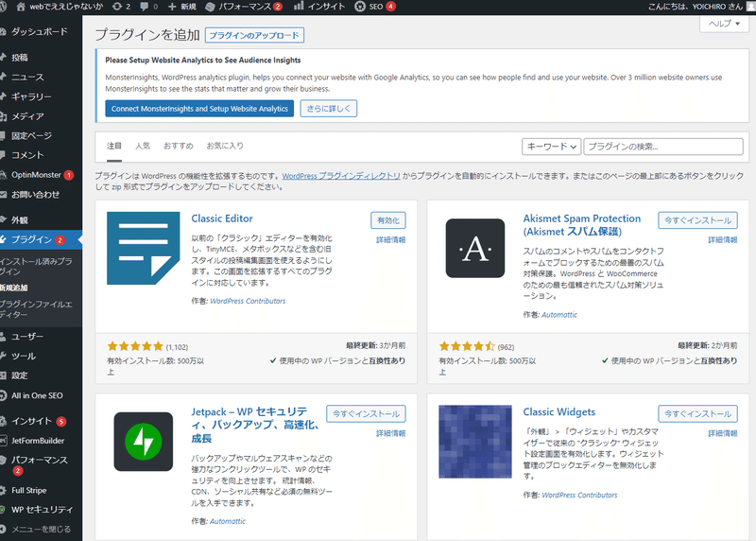Open 詳細情報 for Classic Widgets
Viewport: 756px width, 541px height.
point(722,433)
